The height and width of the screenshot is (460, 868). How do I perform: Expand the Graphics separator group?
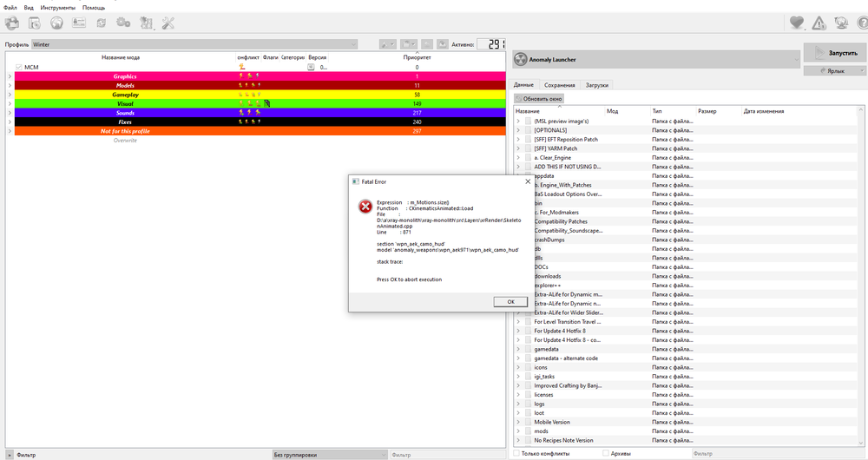click(10, 76)
